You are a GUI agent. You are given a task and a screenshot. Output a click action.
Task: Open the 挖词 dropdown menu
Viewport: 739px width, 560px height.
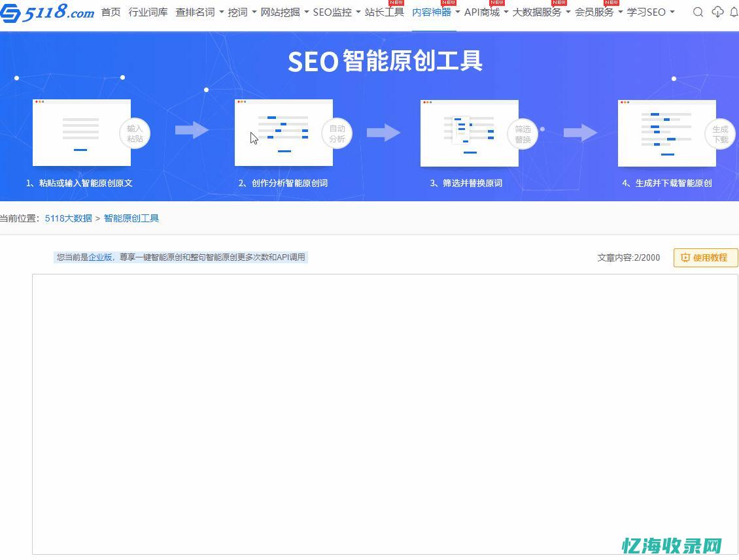click(x=236, y=12)
